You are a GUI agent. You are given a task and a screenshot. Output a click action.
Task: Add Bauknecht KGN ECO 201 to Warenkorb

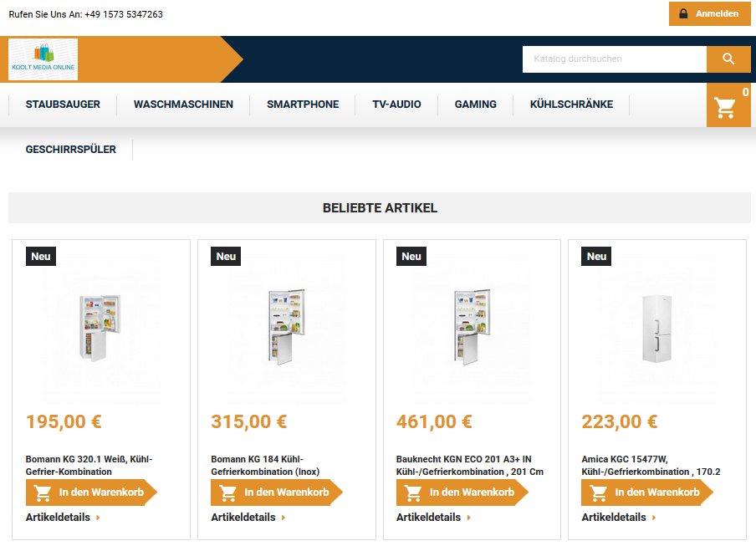click(x=462, y=492)
